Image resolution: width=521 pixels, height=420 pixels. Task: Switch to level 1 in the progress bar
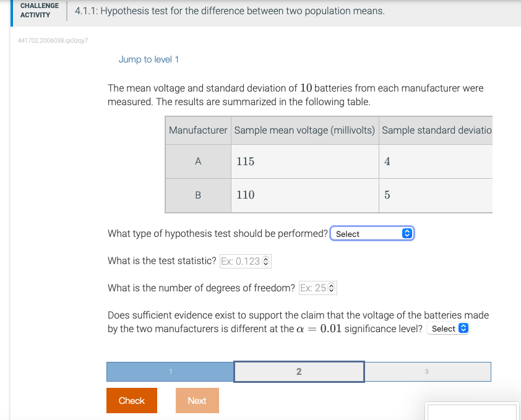(170, 371)
